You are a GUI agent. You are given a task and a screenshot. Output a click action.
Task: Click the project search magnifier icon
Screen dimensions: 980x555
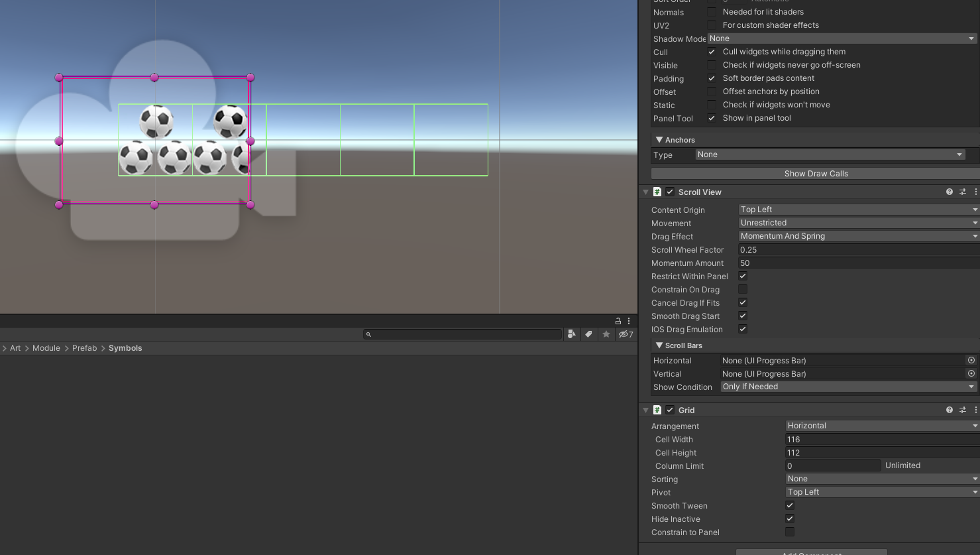click(x=369, y=334)
